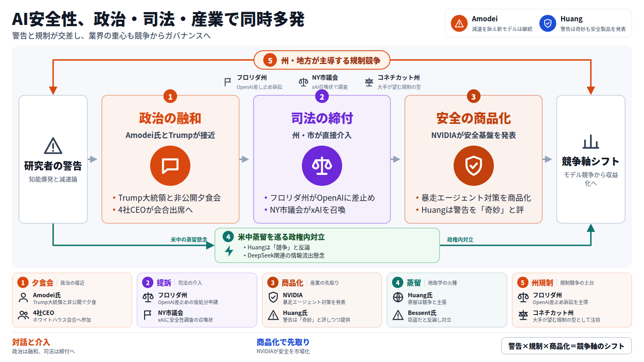644x362 pixels.
Task: Click the caption OpenAI差し止め訴訟 under フロリダ州
Action: [259, 87]
